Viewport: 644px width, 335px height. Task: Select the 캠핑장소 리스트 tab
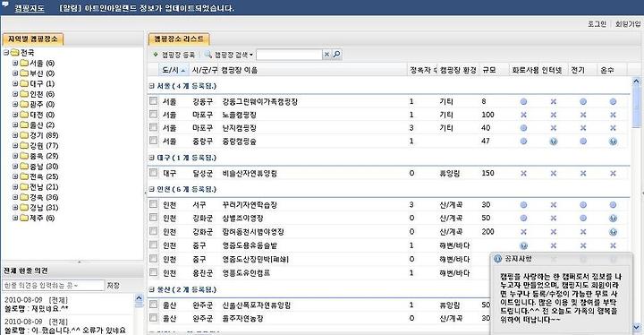pos(179,39)
